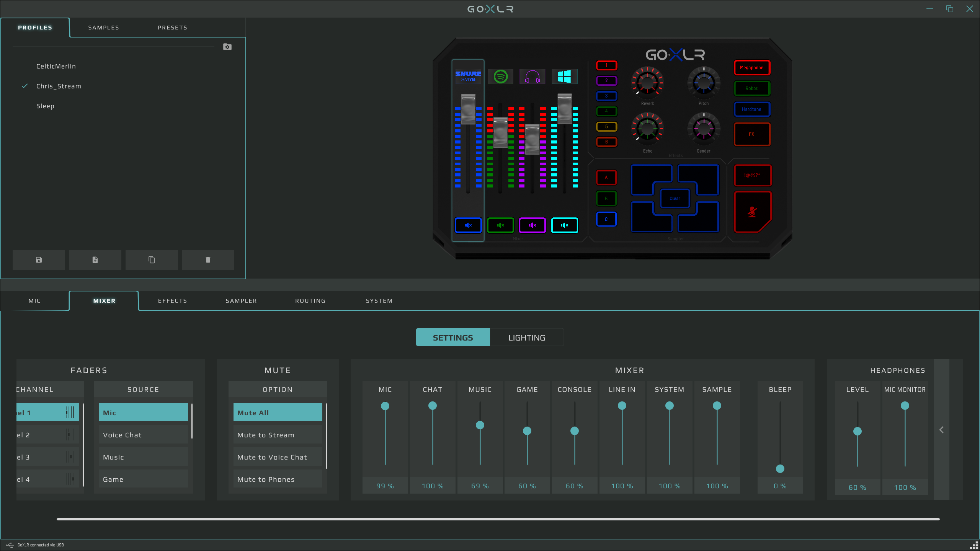Screen dimensions: 980x551
Task: Expand the collapsed panel with left chevron
Action: [x=941, y=430]
